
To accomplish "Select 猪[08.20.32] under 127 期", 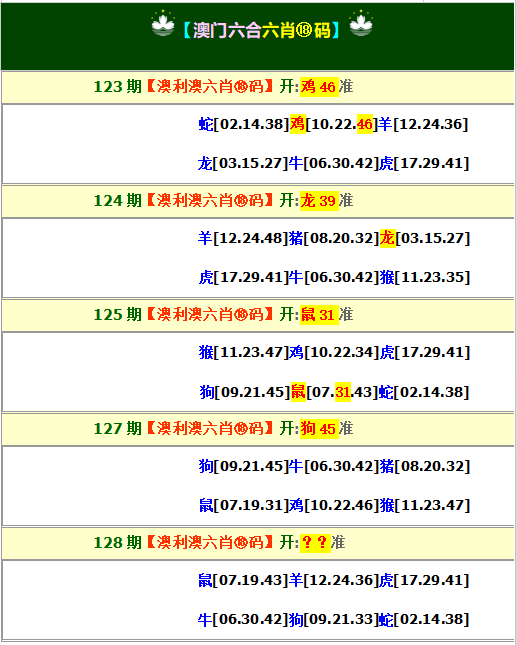I will 424,466.
